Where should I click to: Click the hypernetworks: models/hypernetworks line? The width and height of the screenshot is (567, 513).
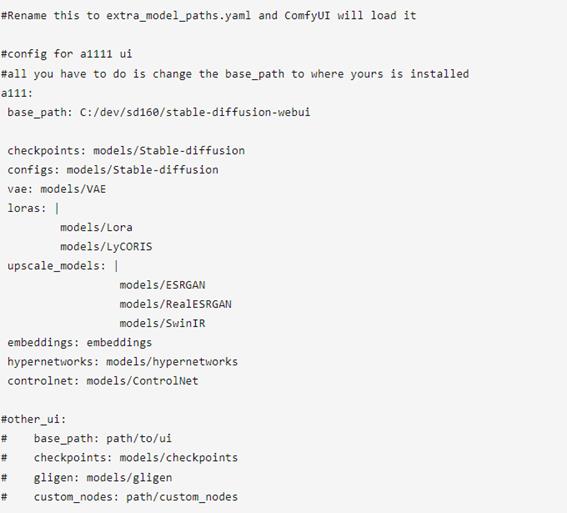coord(123,362)
